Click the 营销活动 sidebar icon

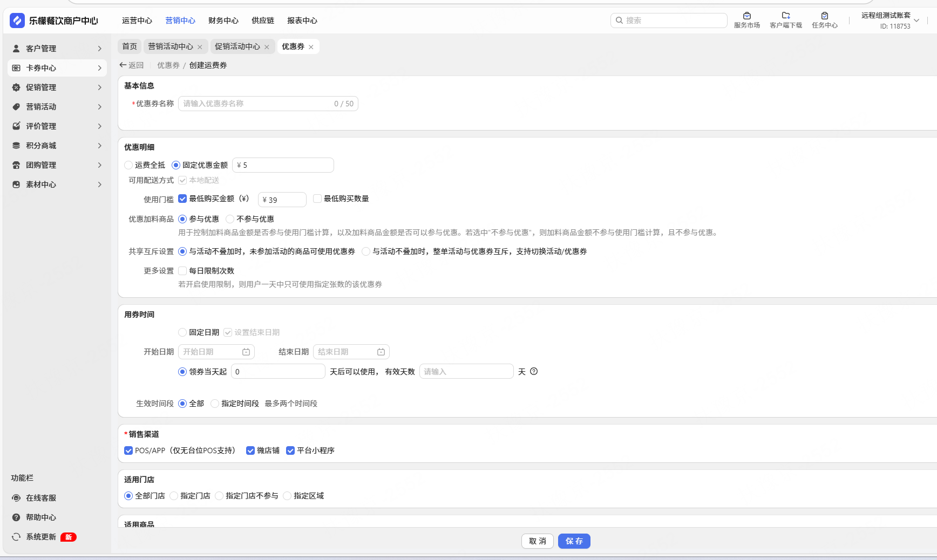(x=16, y=107)
